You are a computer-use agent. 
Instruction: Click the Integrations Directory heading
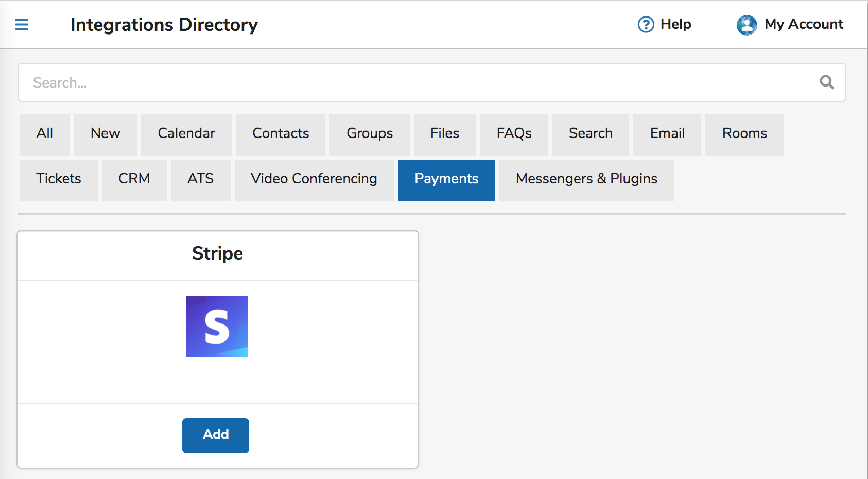164,25
